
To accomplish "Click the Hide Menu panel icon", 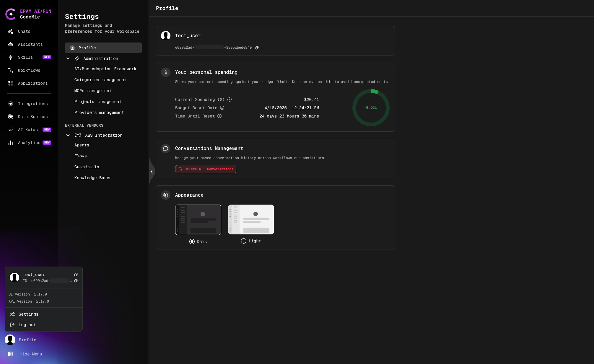I will [x=10, y=354].
